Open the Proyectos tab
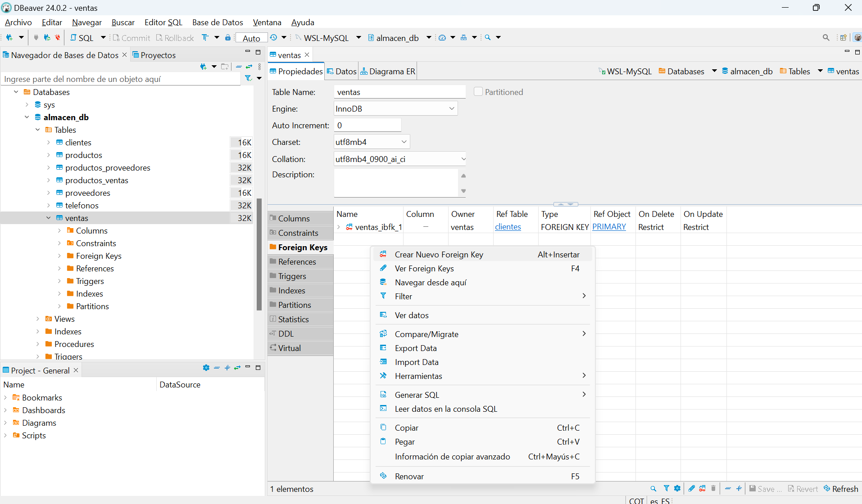Screen dimensions: 862x504 pyautogui.click(x=154, y=55)
